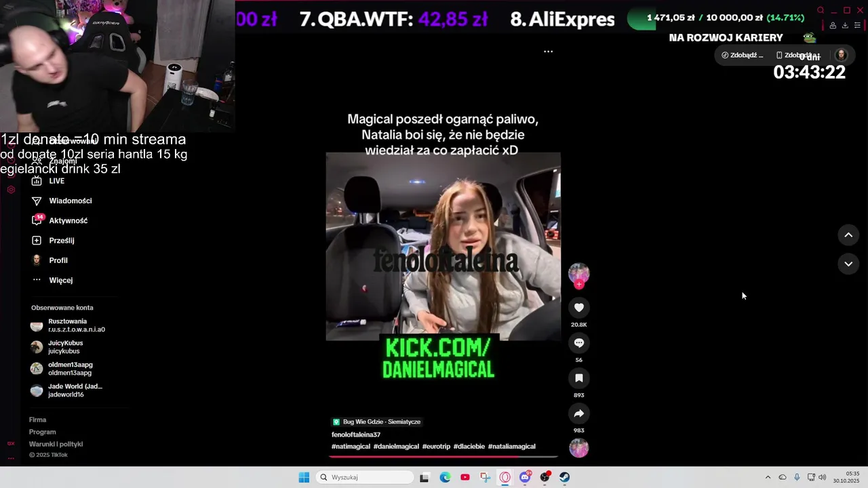Open the spinning sound disc below the share count

578,448
